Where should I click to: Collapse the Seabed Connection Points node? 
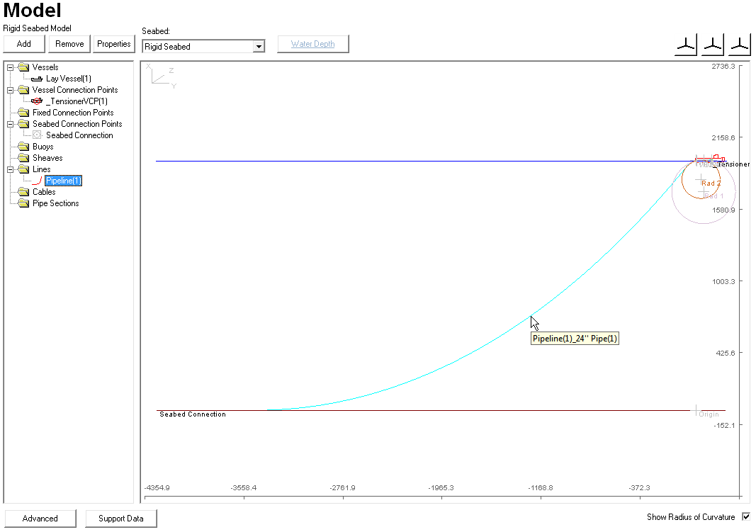tap(11, 124)
